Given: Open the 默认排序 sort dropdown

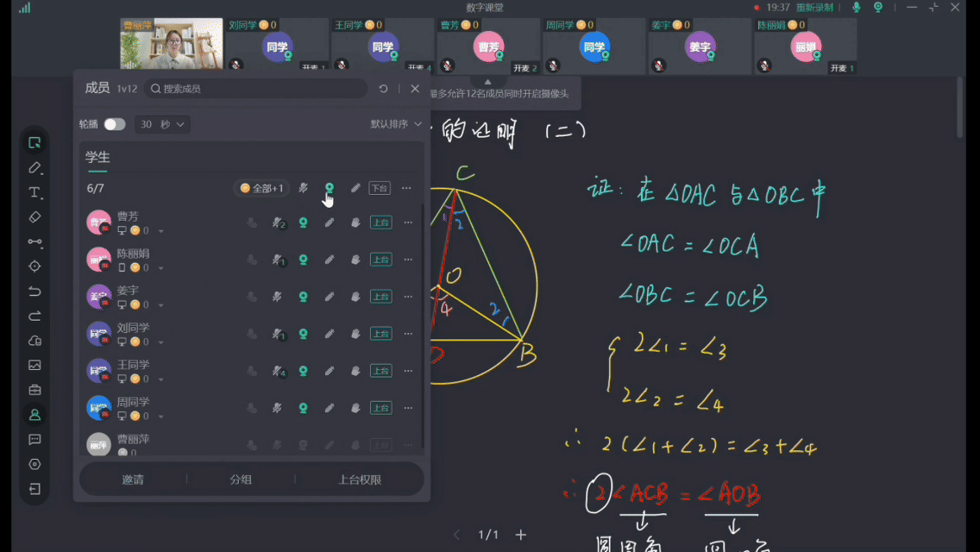Looking at the screenshot, I should pyautogui.click(x=396, y=124).
